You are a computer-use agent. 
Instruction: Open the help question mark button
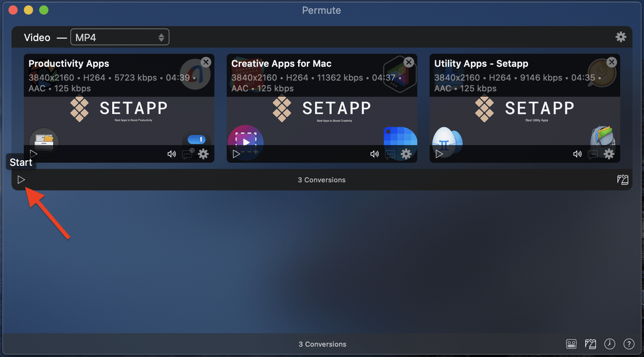[x=629, y=344]
